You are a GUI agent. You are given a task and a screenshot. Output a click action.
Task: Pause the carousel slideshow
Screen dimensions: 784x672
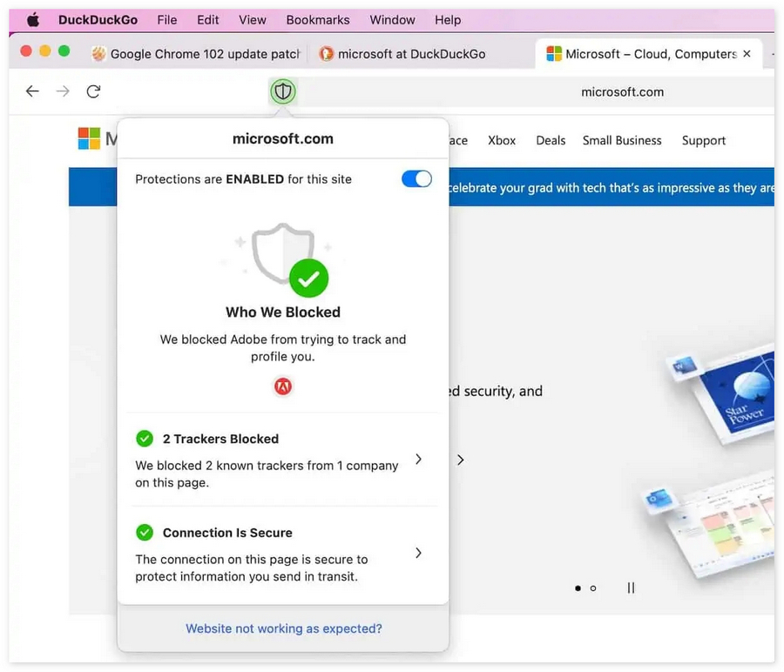tap(631, 588)
